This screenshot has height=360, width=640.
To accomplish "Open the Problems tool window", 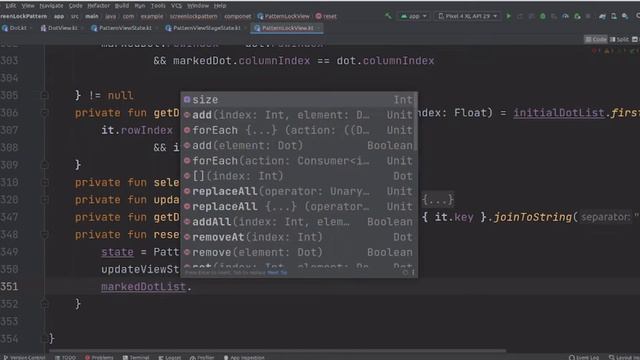I will 99,357.
